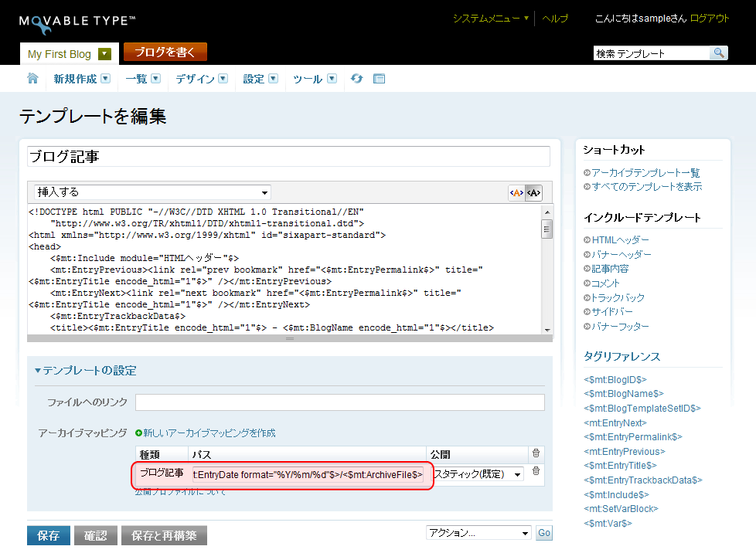Open the アクション dropdown
Viewport: 756px width, 553px height.
coord(478,533)
